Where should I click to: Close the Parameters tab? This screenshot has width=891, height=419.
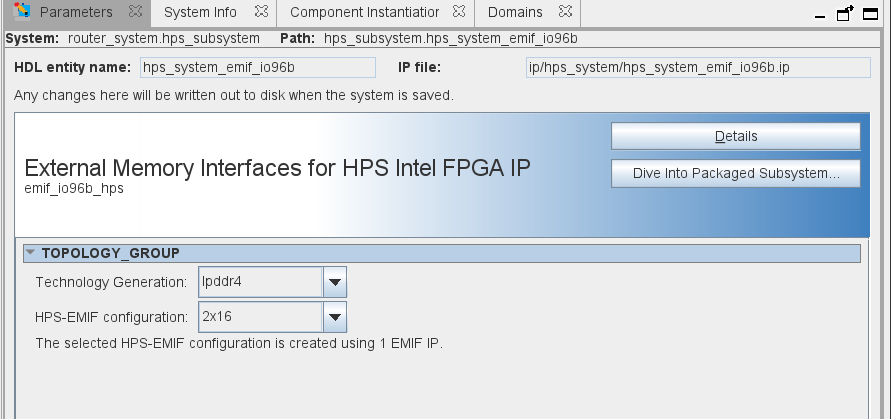pos(136,13)
